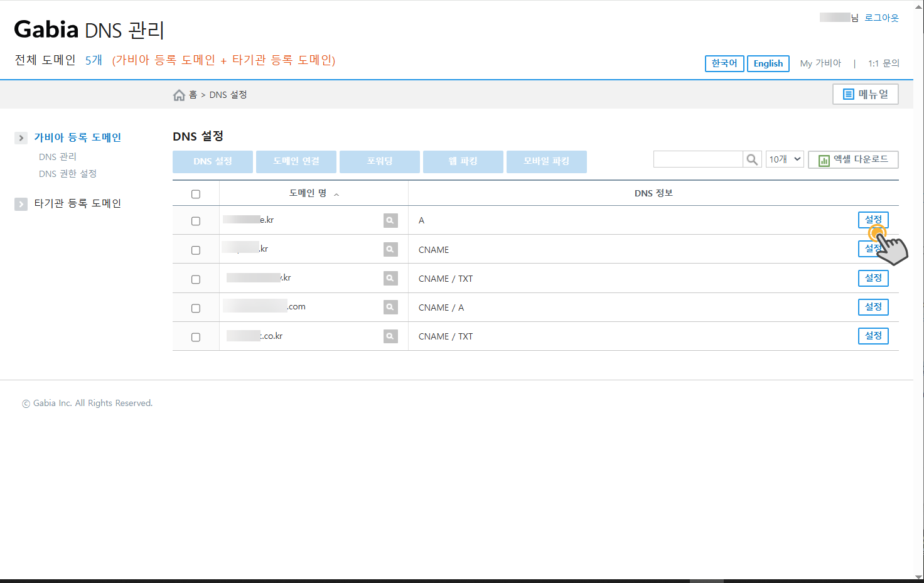Tick the select-all checkbox in table header
924x583 pixels.
coord(196,194)
